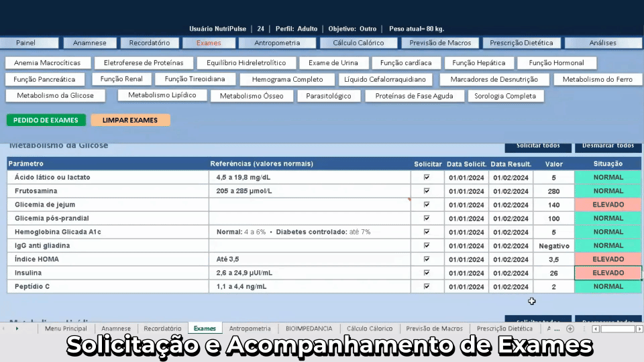
Task: Open Sorologia Completa exam group
Action: (x=505, y=96)
